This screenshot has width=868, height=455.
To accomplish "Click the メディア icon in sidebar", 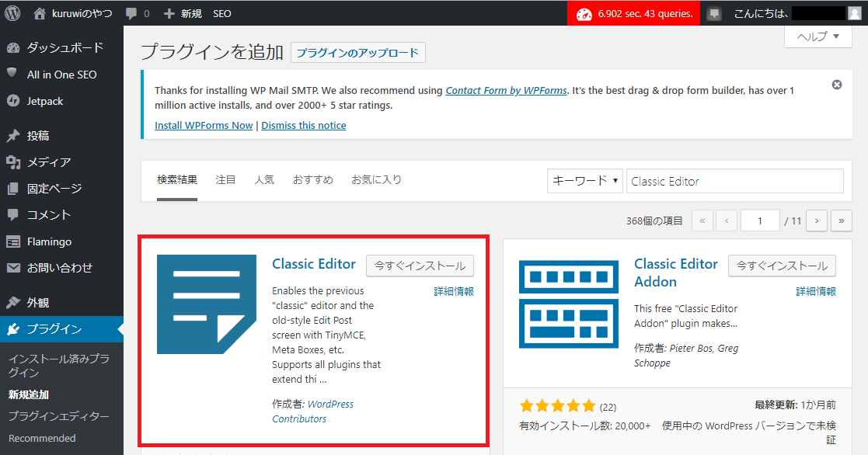I will pyautogui.click(x=13, y=162).
